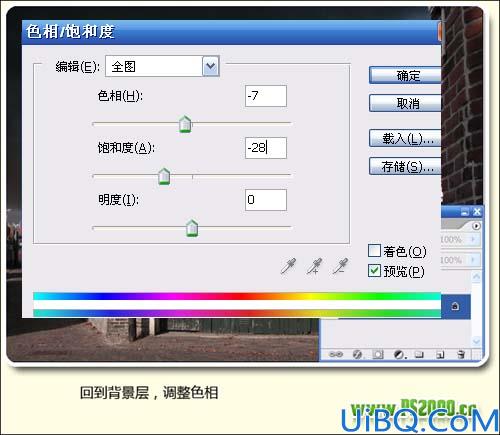Click the 明度(I) lightness slider handle
500x435 pixels.
(192, 228)
